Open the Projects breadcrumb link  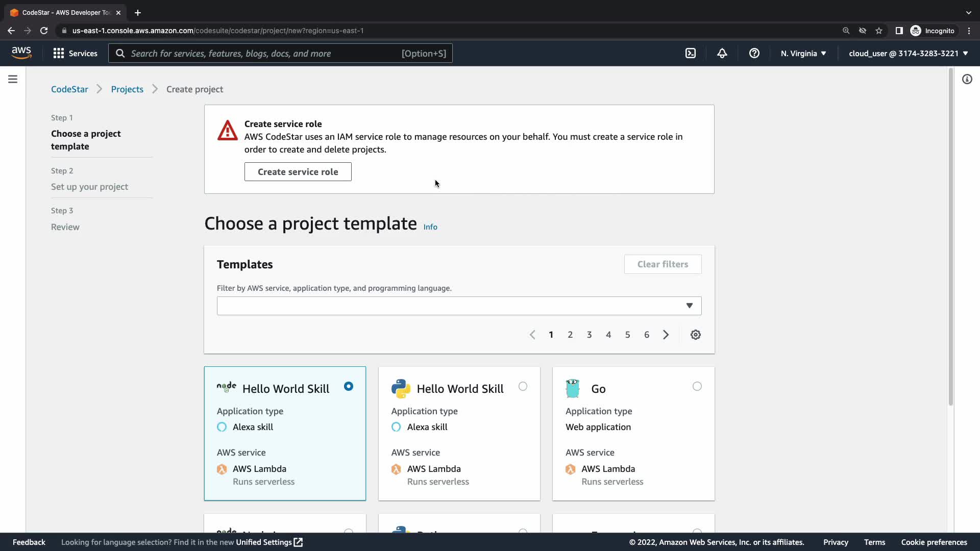pos(127,89)
